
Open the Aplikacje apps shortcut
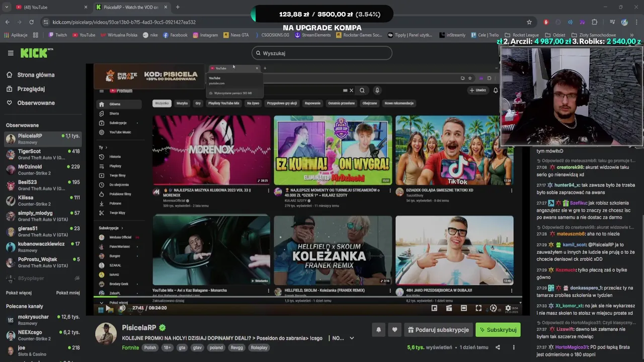[15, 35]
